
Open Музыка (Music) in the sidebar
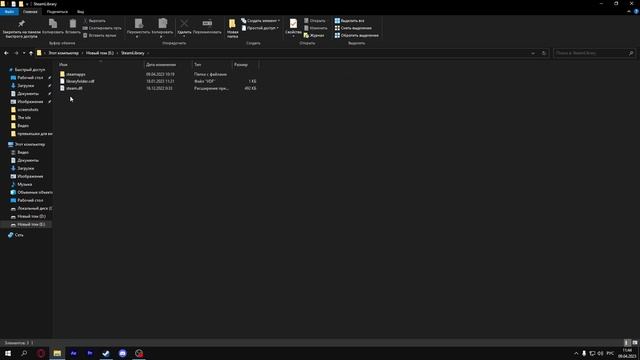24,184
